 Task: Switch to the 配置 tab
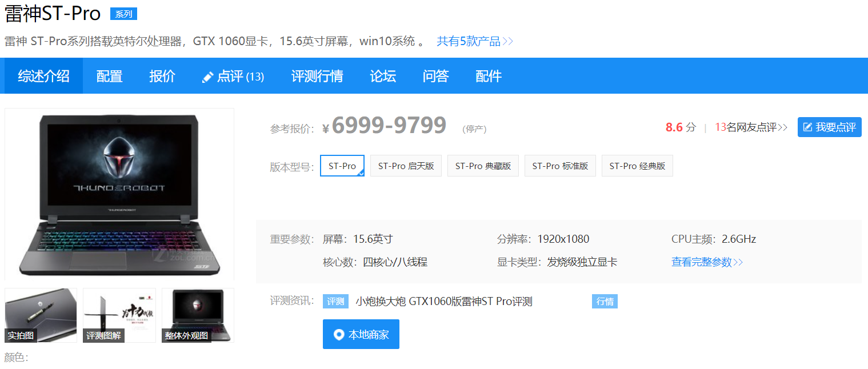click(x=109, y=76)
